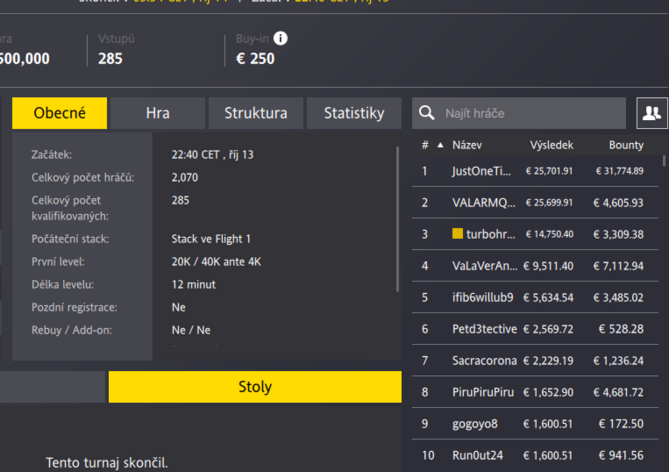Sort the list by Bounty column
The width and height of the screenshot is (669, 472).
626,145
